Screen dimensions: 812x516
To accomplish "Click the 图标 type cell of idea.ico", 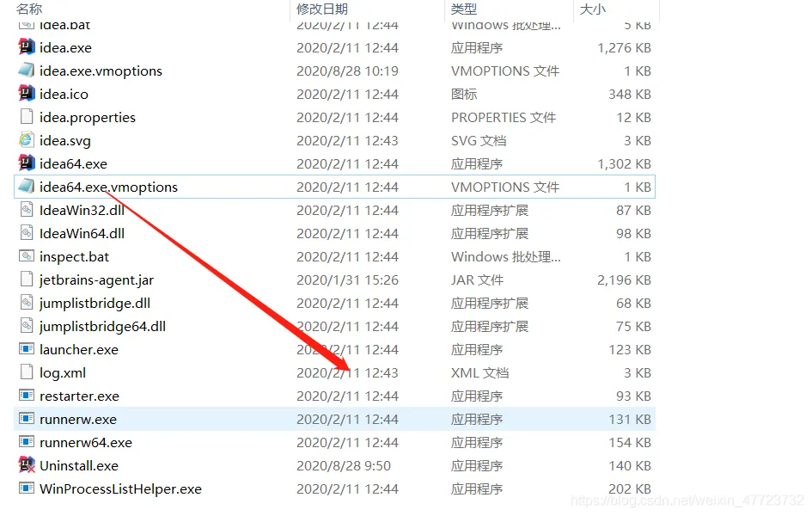I will pyautogui.click(x=464, y=95).
